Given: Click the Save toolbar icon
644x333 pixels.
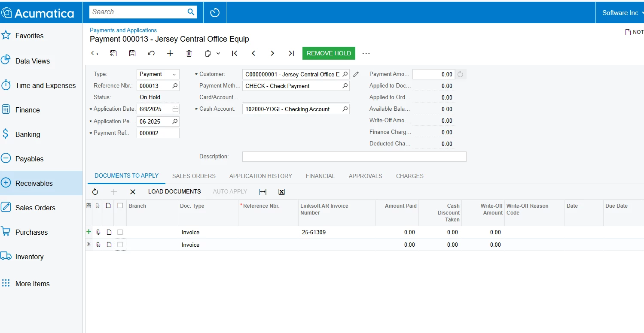Looking at the screenshot, I should tap(132, 53).
